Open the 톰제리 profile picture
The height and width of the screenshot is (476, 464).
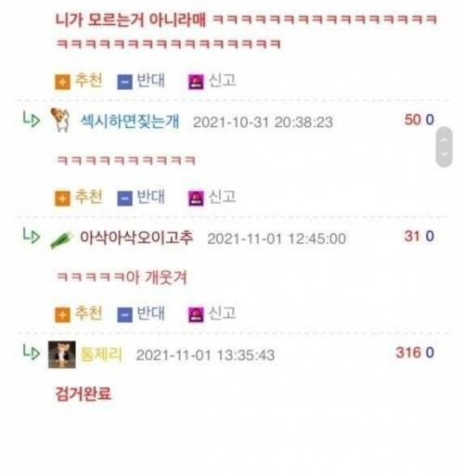click(62, 354)
